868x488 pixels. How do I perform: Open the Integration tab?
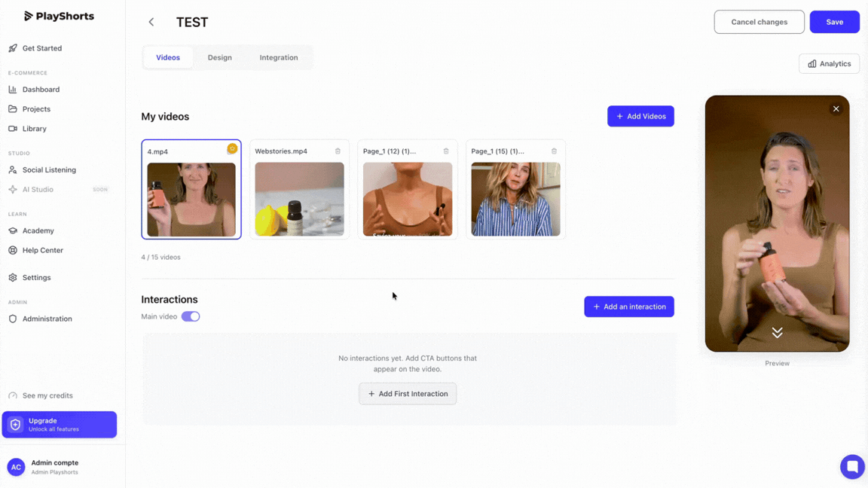coord(279,57)
